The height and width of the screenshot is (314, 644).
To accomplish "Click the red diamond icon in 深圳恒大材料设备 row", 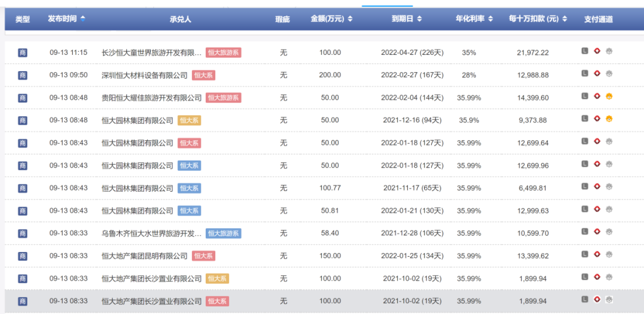I will (x=597, y=73).
